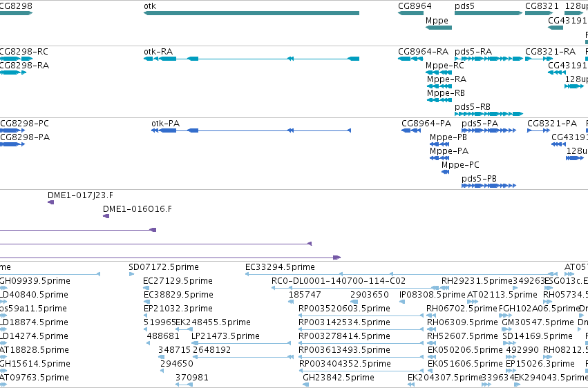Select the 488681 feature label

[x=163, y=336]
